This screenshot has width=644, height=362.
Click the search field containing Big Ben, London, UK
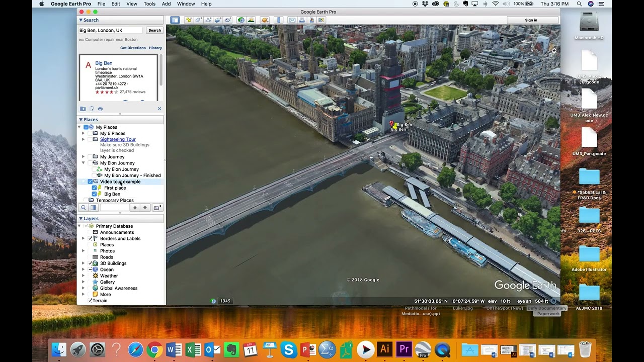coord(111,30)
